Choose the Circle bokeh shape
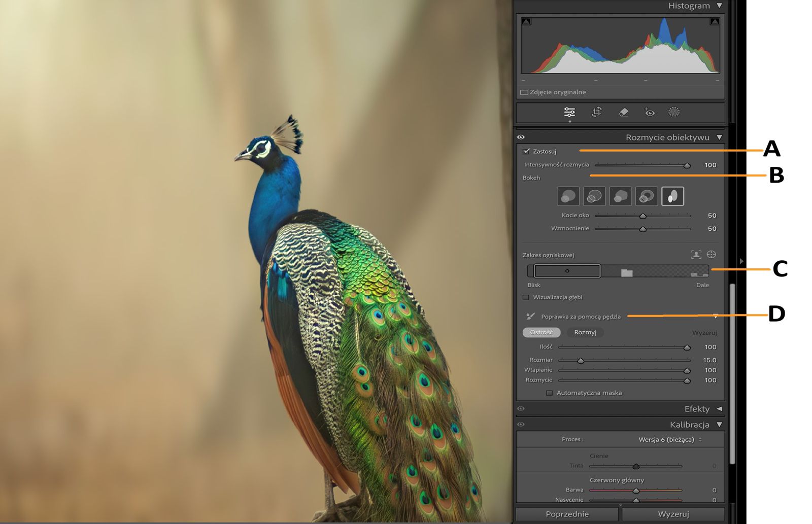Viewport: 812px width, 524px height. [x=568, y=196]
